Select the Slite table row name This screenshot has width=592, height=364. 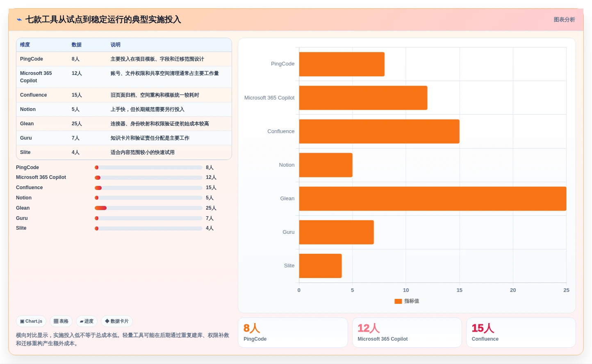pyautogui.click(x=25, y=152)
